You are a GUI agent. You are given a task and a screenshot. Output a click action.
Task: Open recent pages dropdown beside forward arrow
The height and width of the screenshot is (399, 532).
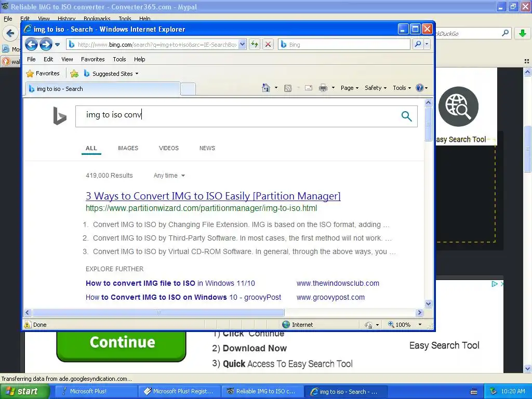[57, 45]
